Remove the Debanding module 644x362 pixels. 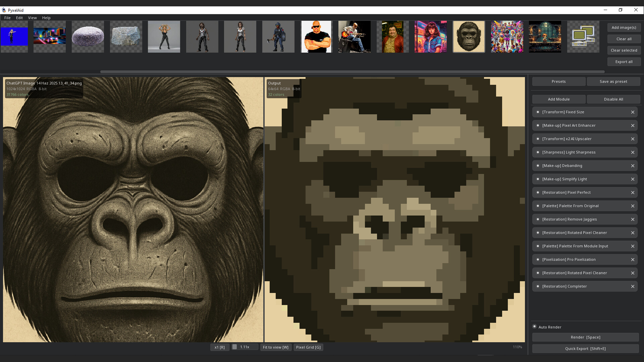[x=633, y=166]
